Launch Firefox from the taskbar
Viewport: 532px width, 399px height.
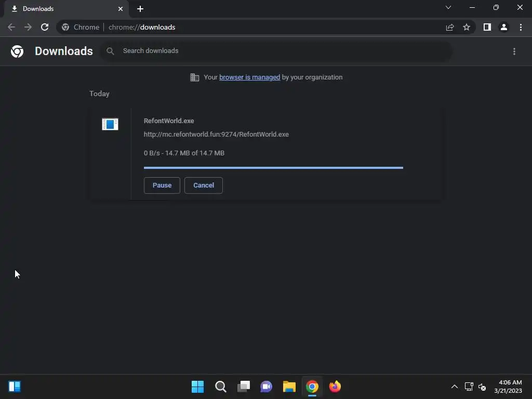335,387
